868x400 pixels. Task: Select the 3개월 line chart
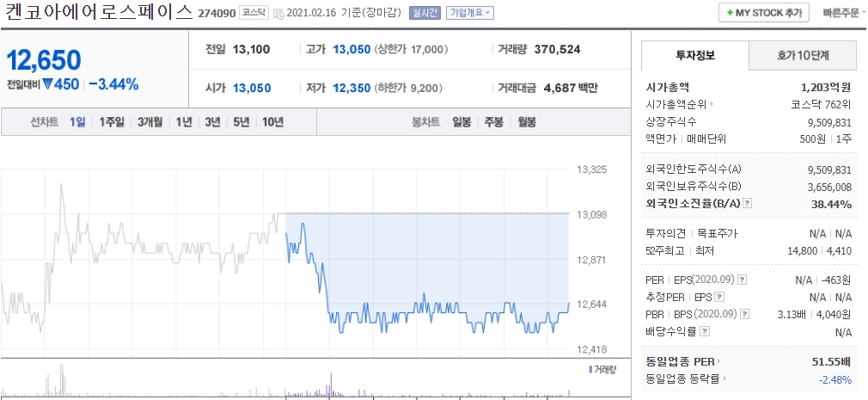pyautogui.click(x=150, y=122)
